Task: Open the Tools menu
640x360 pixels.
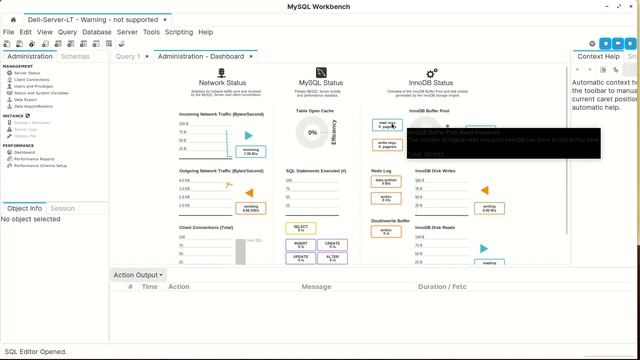Action: pos(151,32)
